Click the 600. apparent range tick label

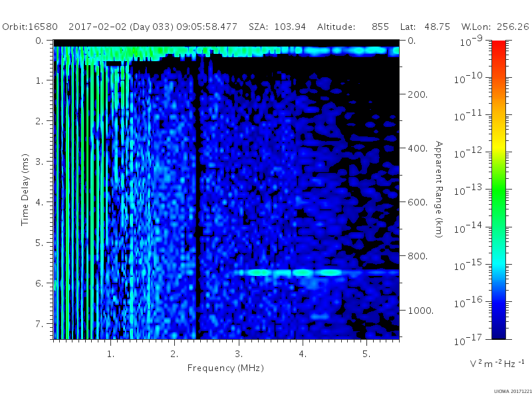tap(418, 202)
